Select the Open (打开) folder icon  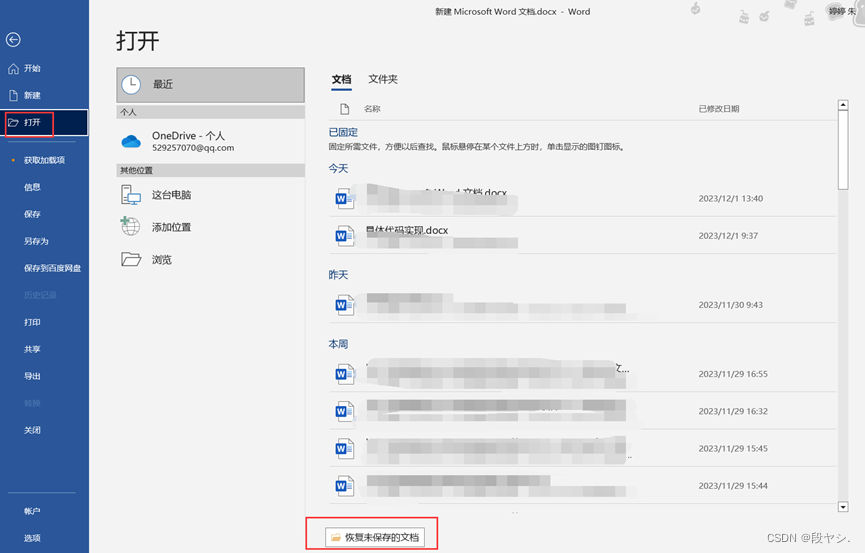13,123
